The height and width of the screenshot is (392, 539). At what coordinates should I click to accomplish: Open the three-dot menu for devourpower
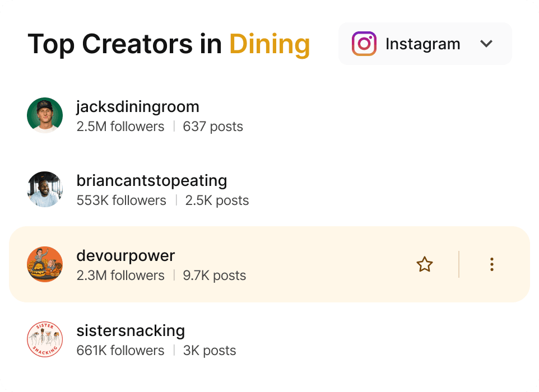coord(491,264)
